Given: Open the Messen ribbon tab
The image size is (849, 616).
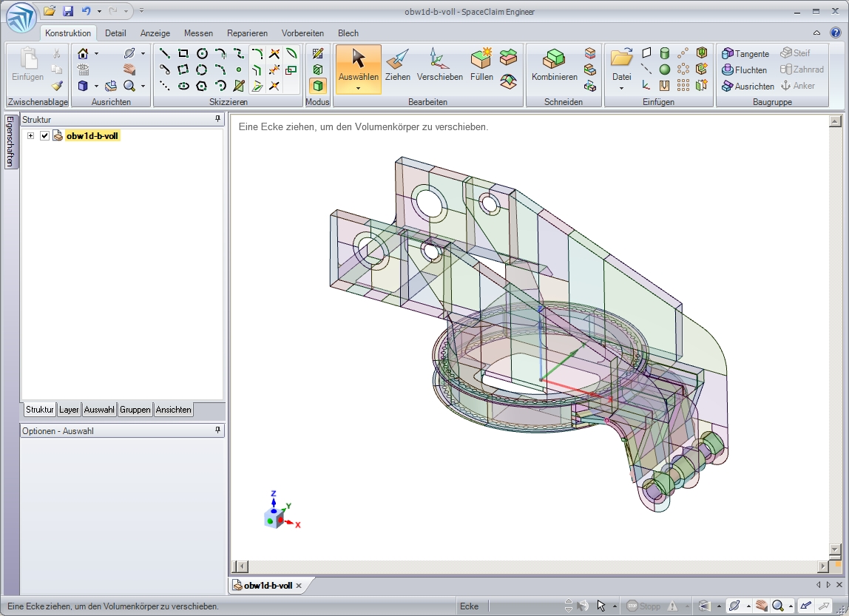Looking at the screenshot, I should (198, 33).
